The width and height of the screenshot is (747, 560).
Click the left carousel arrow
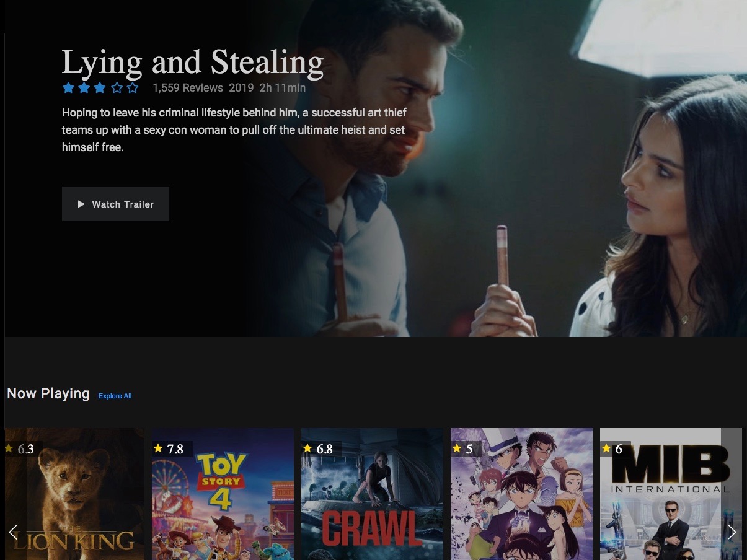(x=13, y=532)
